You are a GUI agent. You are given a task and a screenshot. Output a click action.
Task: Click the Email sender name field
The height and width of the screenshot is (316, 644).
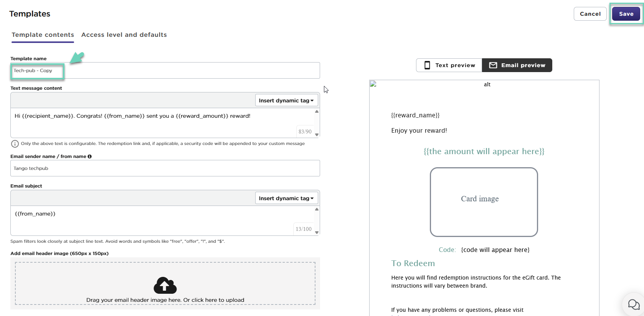[165, 168]
